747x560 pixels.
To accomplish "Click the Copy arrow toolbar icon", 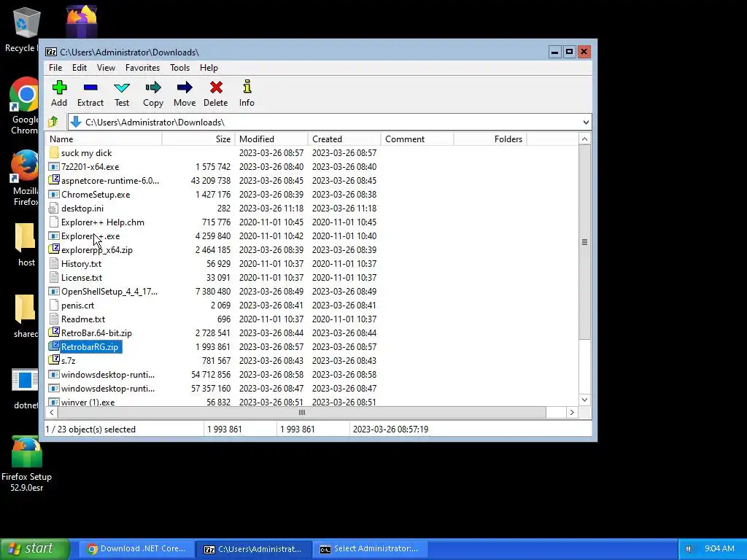I will coord(153,87).
